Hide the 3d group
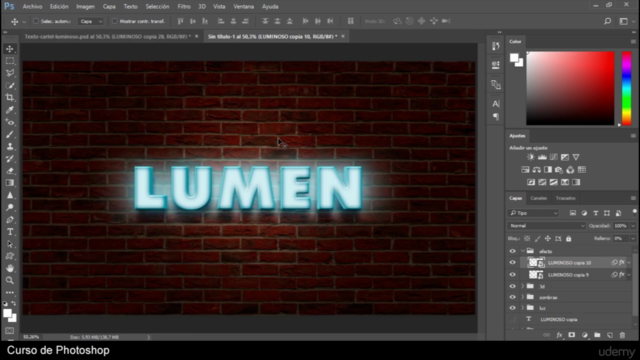The width and height of the screenshot is (640, 360). tap(513, 287)
